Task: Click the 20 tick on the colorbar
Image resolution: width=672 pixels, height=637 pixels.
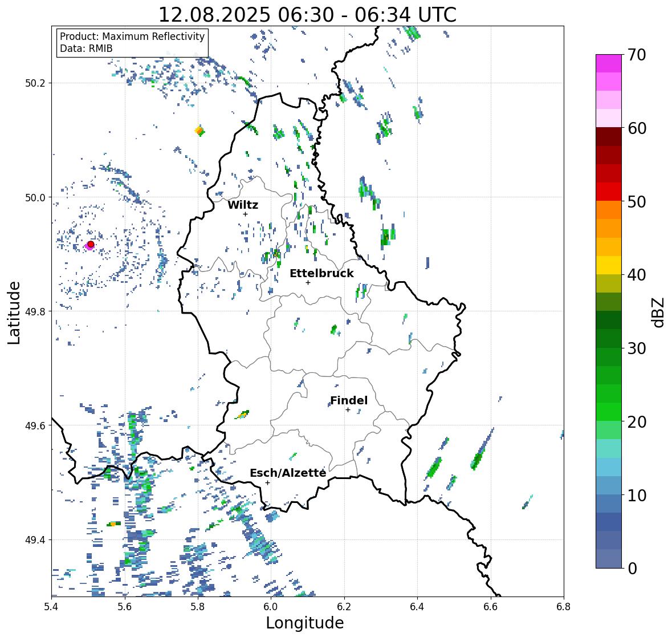Action: (637, 421)
